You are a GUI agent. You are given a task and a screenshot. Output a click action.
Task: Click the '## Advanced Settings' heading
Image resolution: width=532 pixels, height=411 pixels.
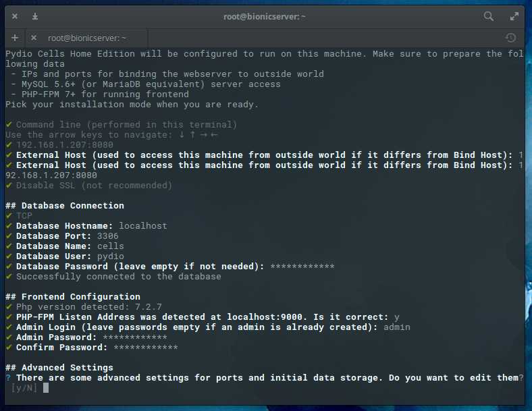click(x=59, y=368)
